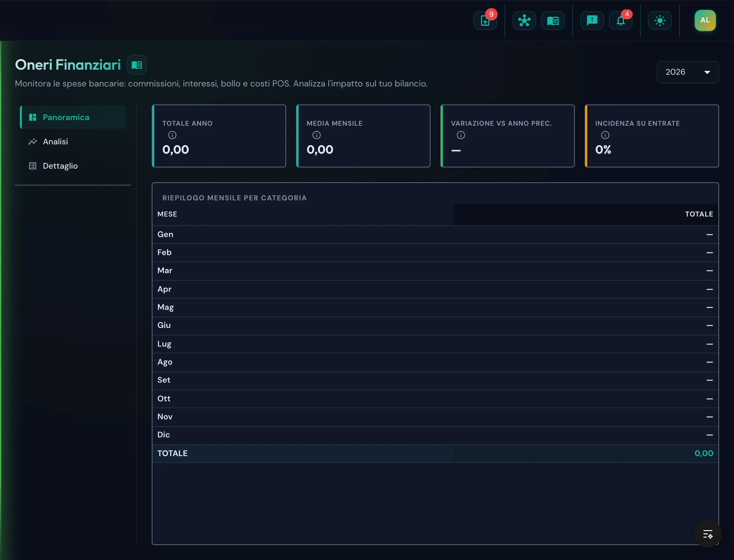Select the Gen row in monthly table

pyautogui.click(x=435, y=235)
